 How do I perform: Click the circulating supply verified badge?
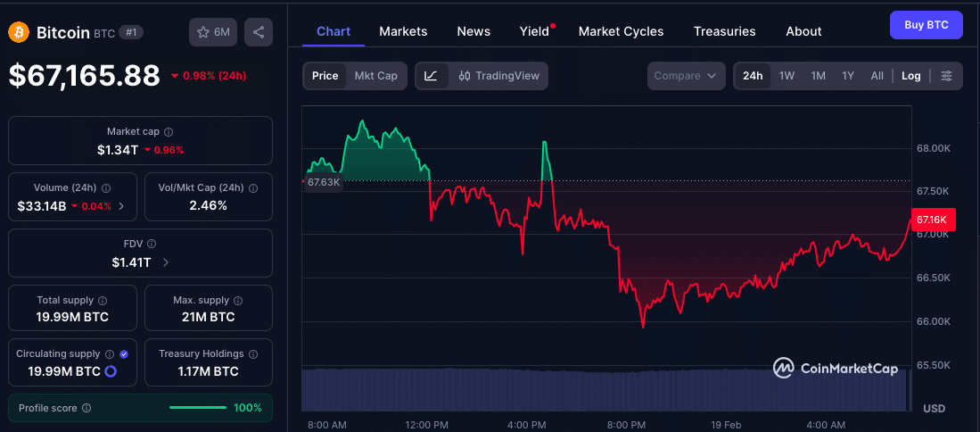[124, 353]
